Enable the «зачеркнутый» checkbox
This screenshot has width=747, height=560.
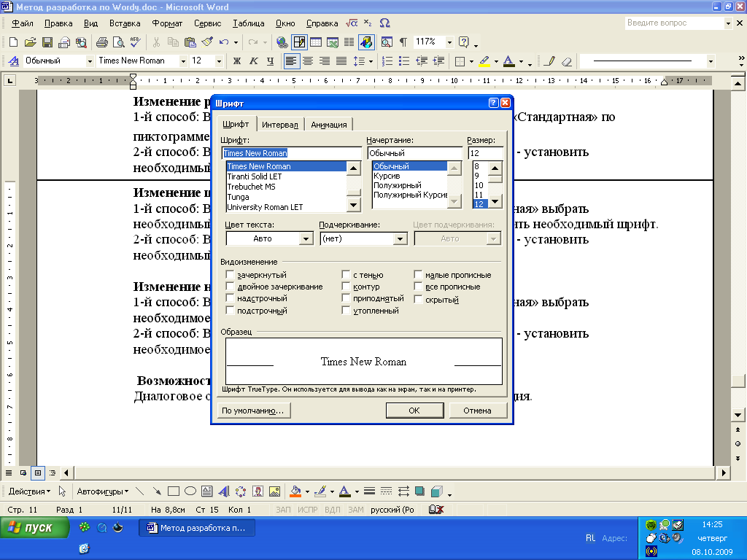click(231, 275)
